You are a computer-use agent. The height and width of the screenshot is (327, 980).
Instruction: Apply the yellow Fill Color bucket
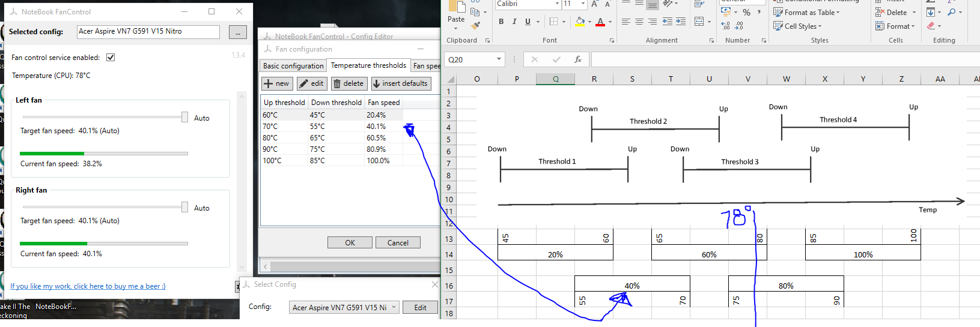580,22
